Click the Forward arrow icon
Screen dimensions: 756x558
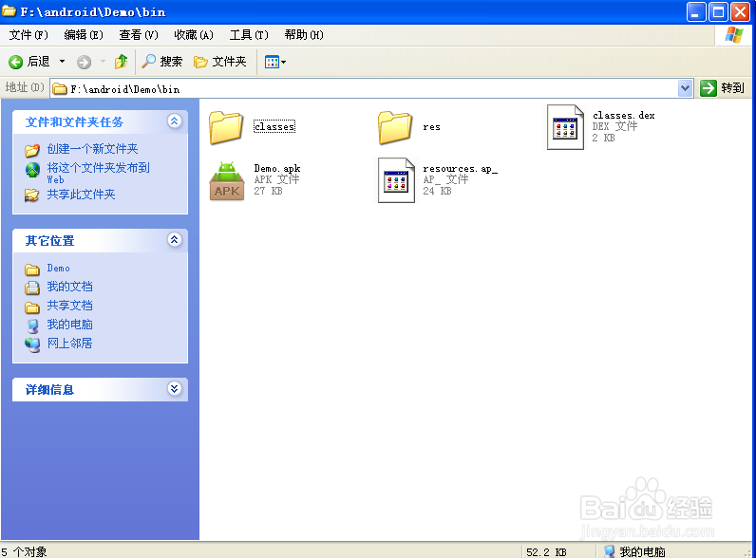coord(84,62)
